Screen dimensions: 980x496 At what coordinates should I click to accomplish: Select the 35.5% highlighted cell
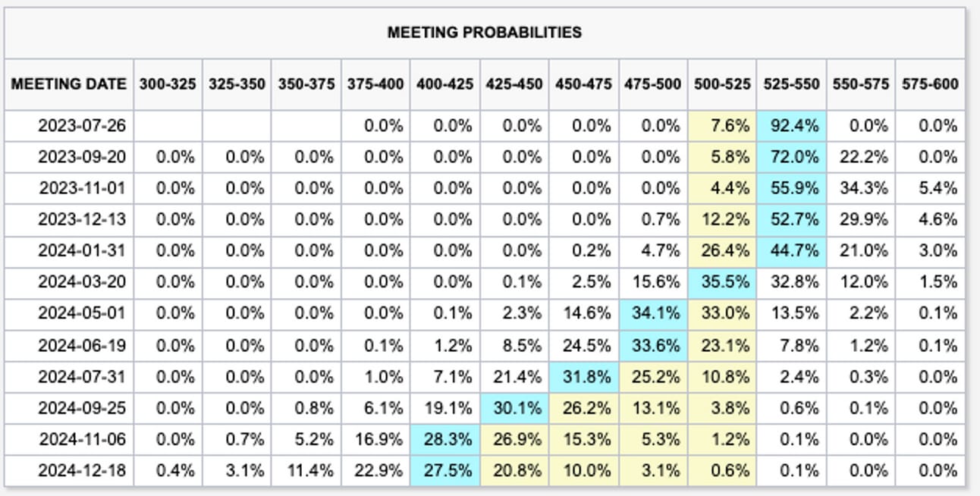click(x=723, y=283)
